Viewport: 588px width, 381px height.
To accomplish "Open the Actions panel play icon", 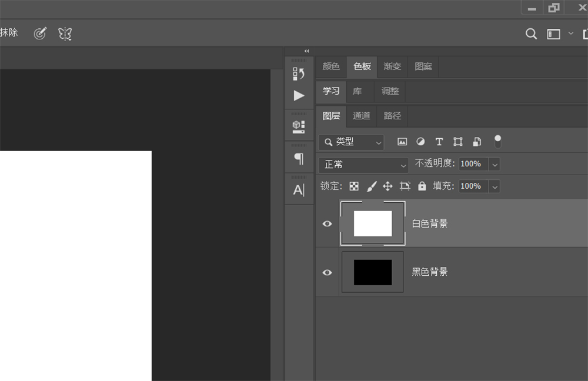I will click(299, 95).
